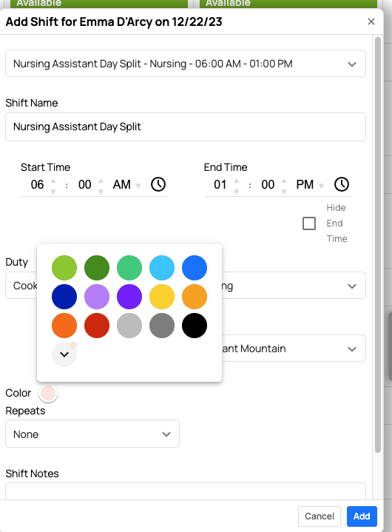Close the Add Shift dialog

371,21
